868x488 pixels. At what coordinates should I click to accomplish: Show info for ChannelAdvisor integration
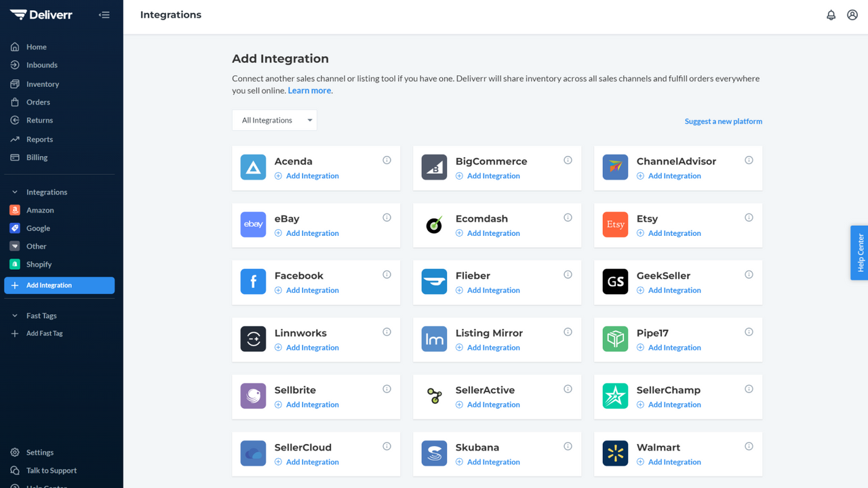point(749,161)
